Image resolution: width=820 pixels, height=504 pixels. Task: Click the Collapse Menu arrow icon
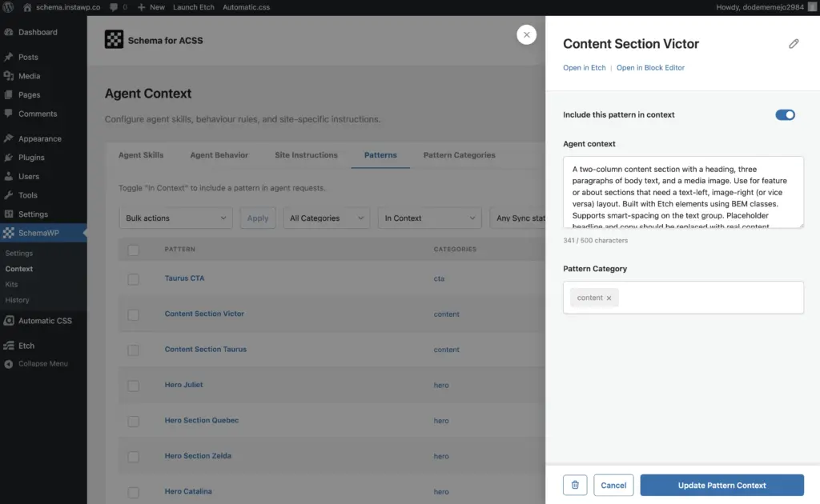[x=8, y=364]
